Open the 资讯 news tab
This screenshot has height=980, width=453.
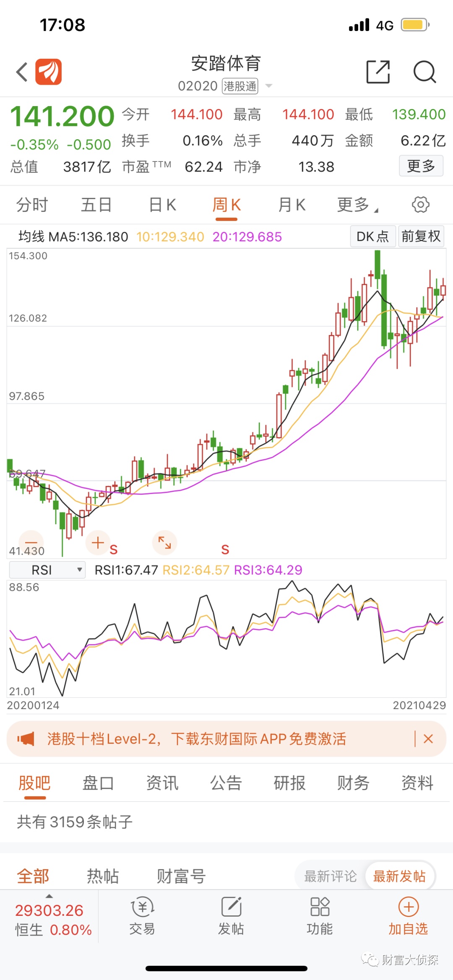(162, 783)
